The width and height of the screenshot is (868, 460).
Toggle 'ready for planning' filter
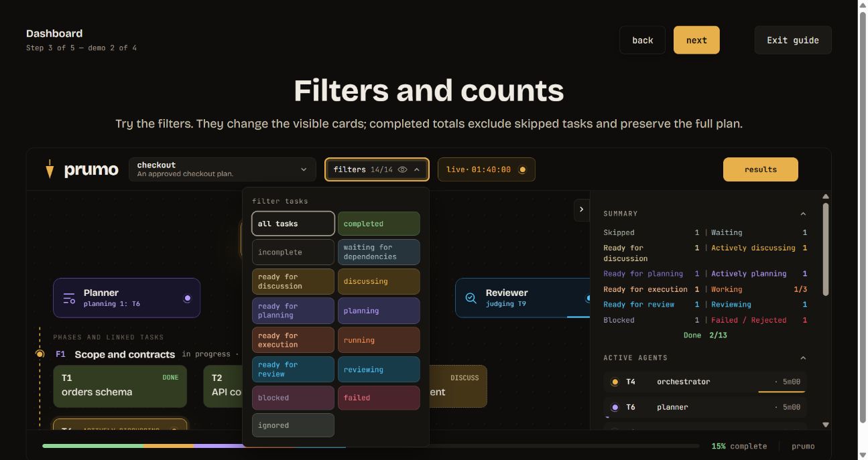tap(293, 311)
